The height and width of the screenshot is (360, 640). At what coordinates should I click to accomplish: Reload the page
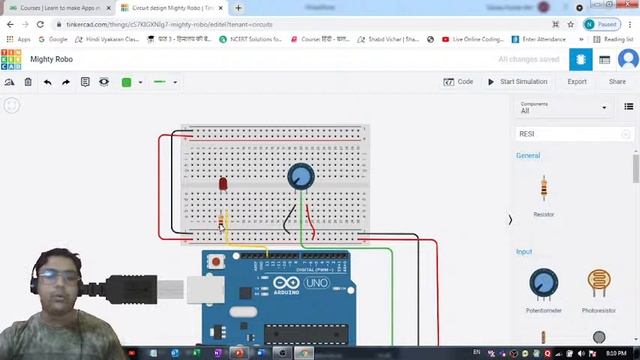tap(40, 24)
